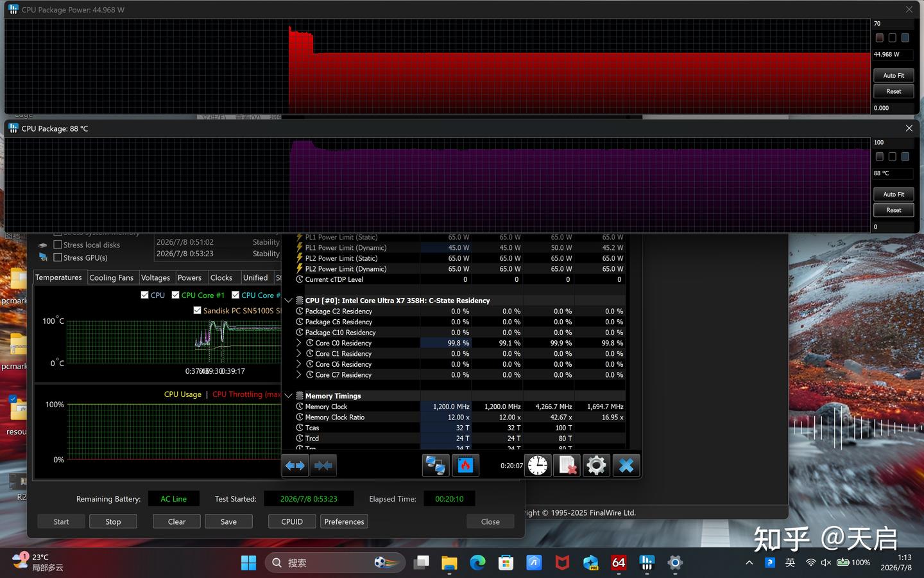924x578 pixels.
Task: Expand the Core C1 Residency row
Action: click(x=298, y=353)
